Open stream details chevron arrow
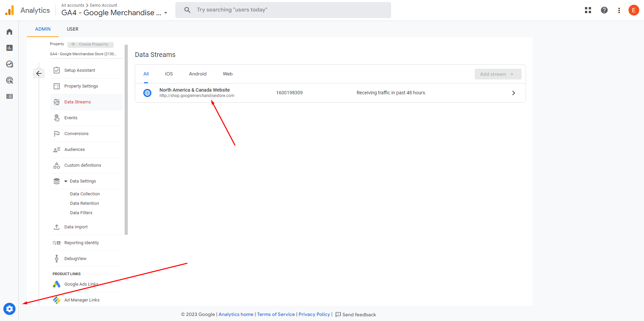The width and height of the screenshot is (644, 321). pyautogui.click(x=514, y=93)
